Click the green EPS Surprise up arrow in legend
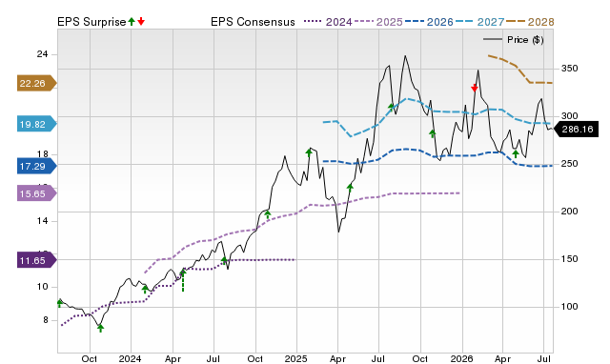Image resolution: width=610 pixels, height=364 pixels. (x=132, y=22)
